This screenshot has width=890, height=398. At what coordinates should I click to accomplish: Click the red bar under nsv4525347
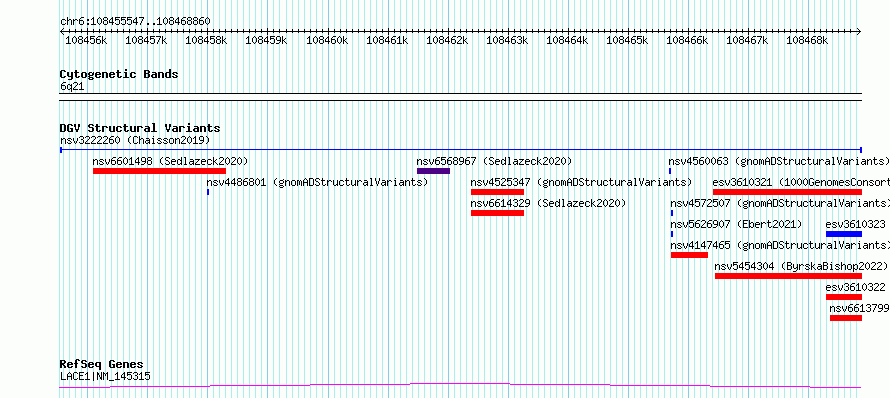(497, 192)
